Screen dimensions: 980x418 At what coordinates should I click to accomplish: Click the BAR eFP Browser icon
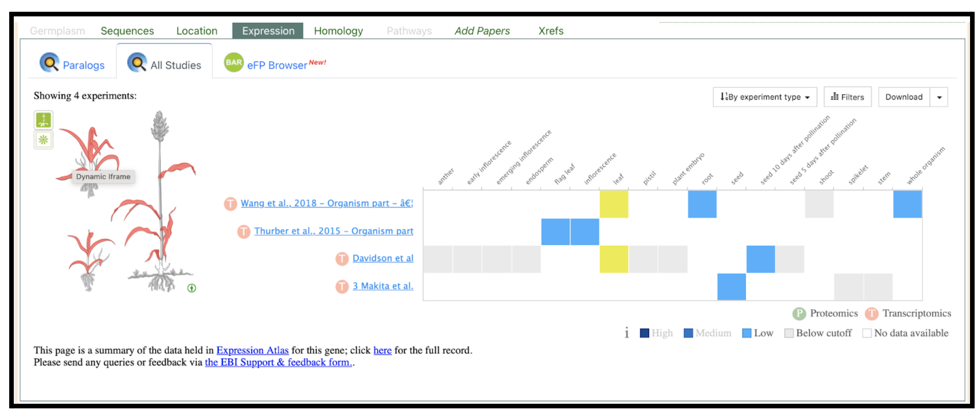(x=234, y=63)
